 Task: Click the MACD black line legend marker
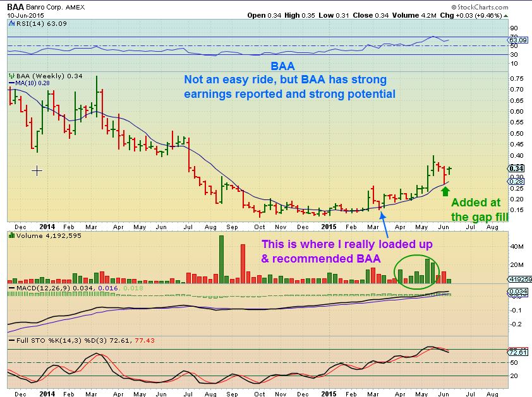[x=11, y=288]
